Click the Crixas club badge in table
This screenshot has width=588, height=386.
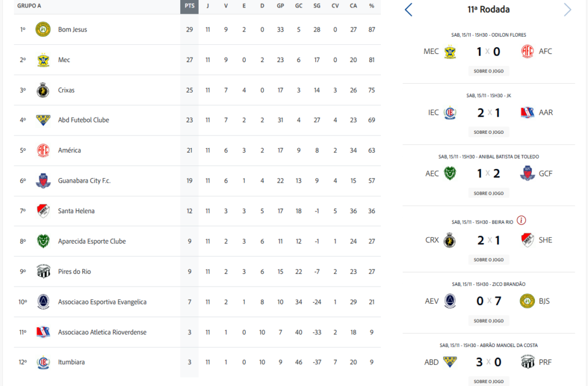(x=43, y=90)
